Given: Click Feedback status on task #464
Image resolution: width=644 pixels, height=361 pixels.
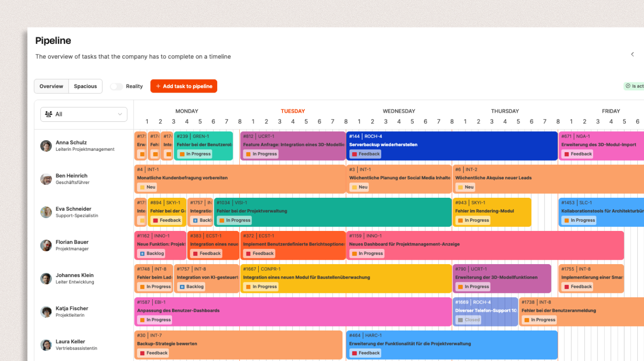Looking at the screenshot, I should click(365, 353).
